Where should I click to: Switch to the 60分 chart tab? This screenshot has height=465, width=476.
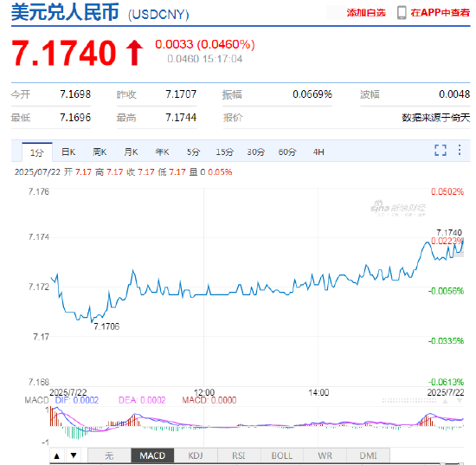click(287, 152)
